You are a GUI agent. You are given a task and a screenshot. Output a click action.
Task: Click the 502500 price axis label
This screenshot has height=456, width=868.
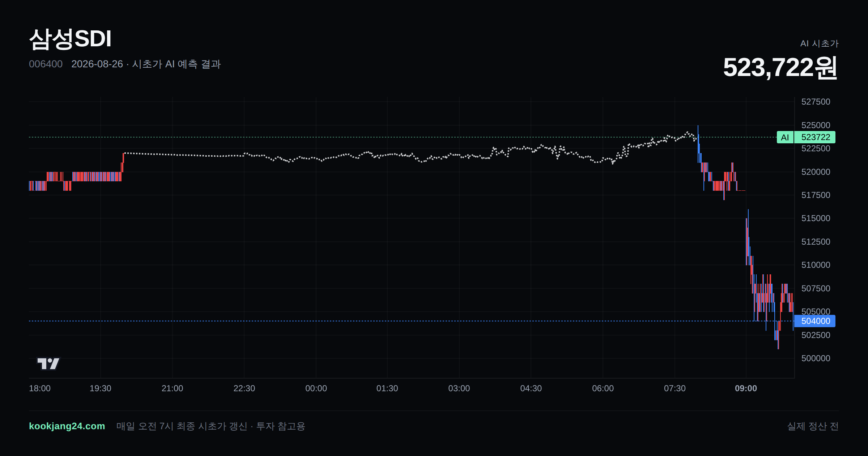[x=816, y=335]
